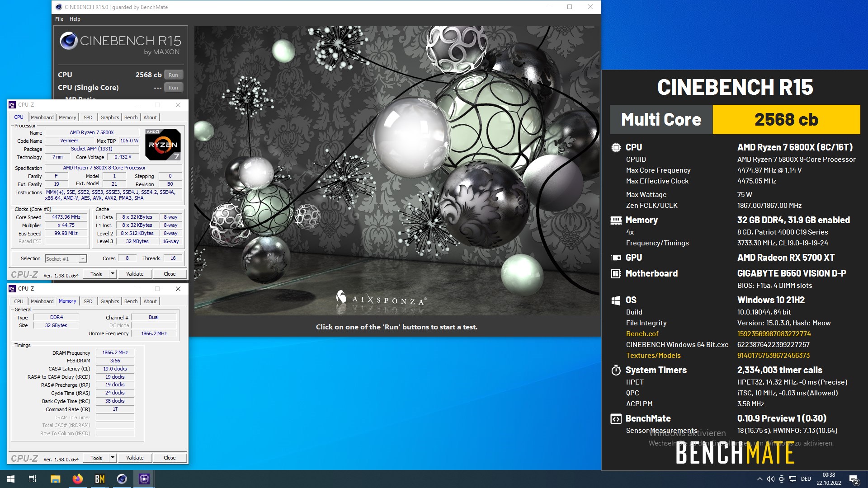868x488 pixels.
Task: Click upper CPU-Z title bar icon
Action: 12,105
